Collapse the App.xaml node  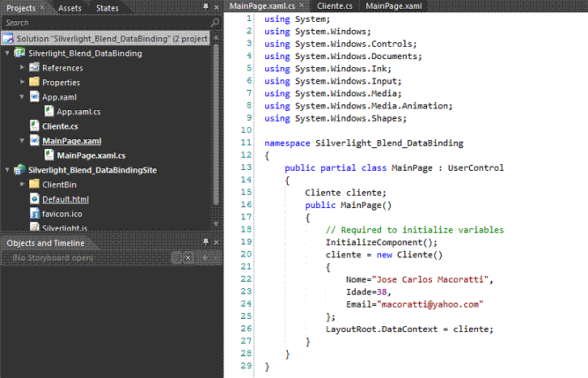coord(22,97)
